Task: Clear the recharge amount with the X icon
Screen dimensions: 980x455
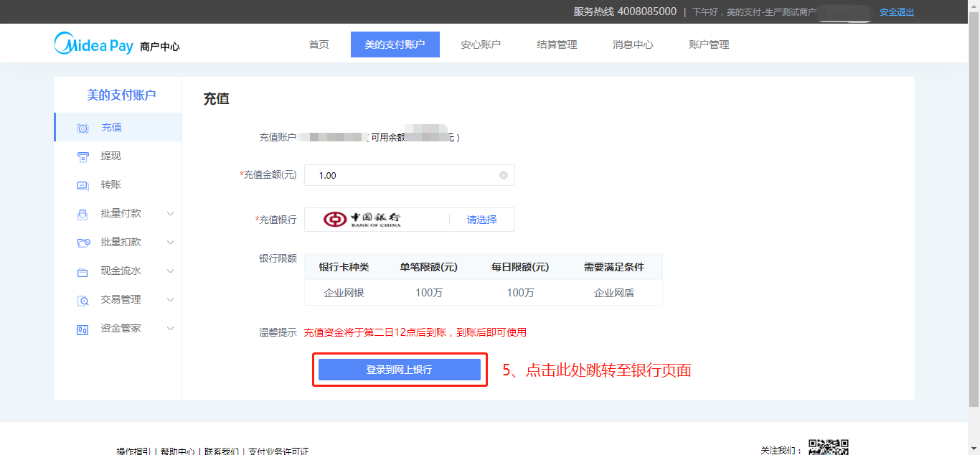Action: [x=503, y=175]
